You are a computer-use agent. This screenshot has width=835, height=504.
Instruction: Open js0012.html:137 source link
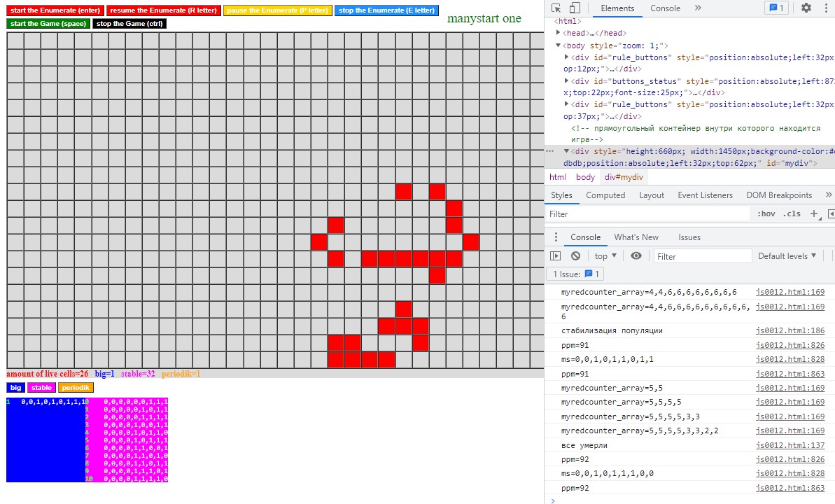pos(790,445)
